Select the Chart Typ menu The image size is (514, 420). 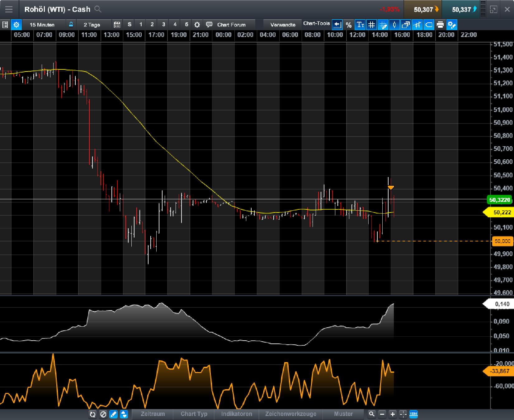click(x=194, y=414)
